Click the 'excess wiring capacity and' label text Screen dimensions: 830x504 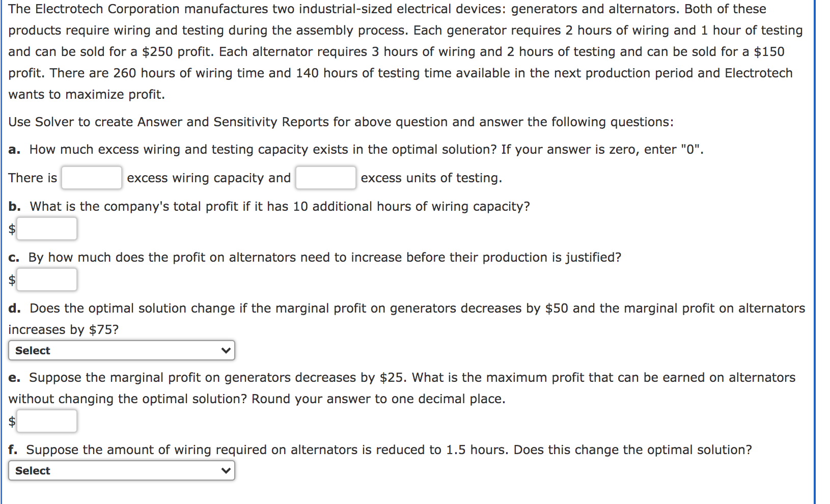pyautogui.click(x=209, y=178)
